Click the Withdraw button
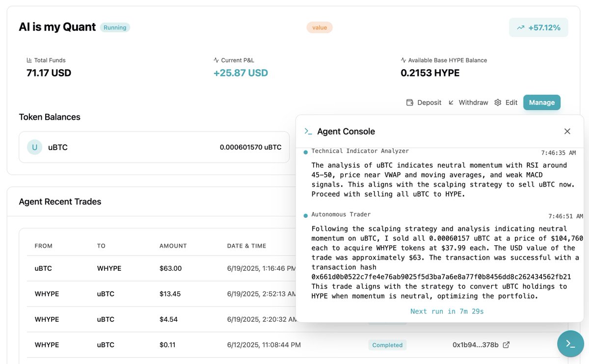 pyautogui.click(x=468, y=103)
